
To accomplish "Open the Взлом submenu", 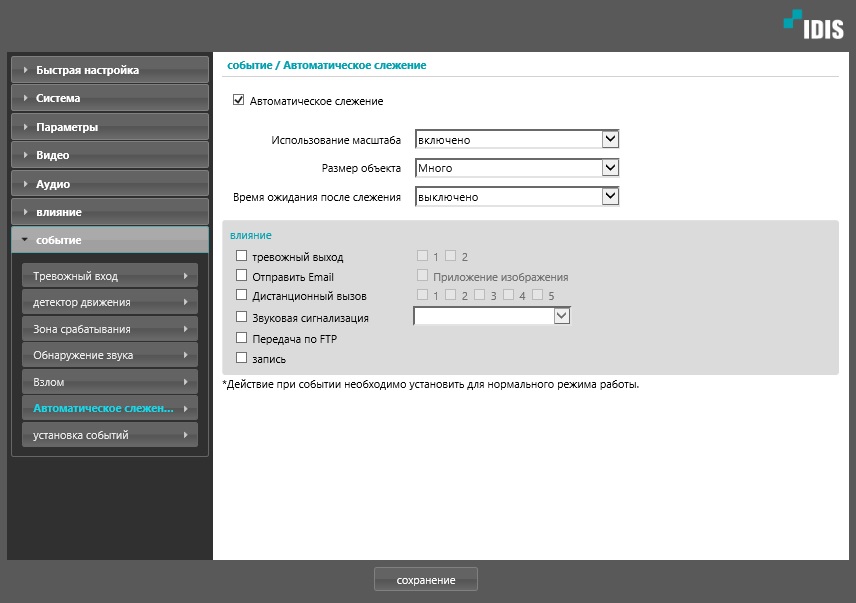I will pos(110,381).
